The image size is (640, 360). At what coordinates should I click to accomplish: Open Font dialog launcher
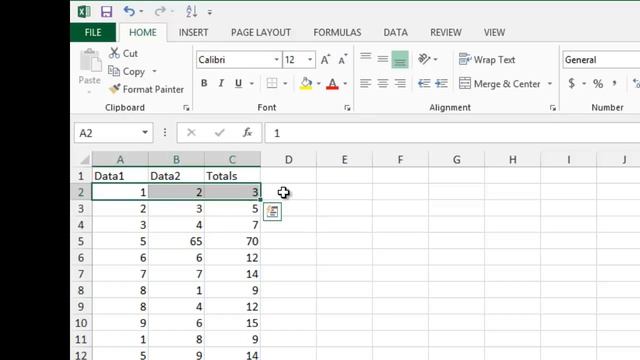pos(347,108)
